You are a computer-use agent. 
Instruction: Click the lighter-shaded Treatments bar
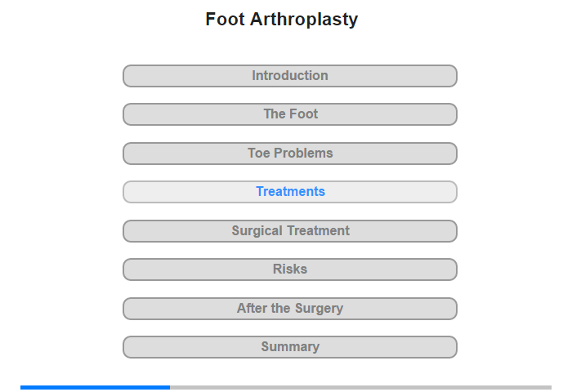pyautogui.click(x=290, y=192)
